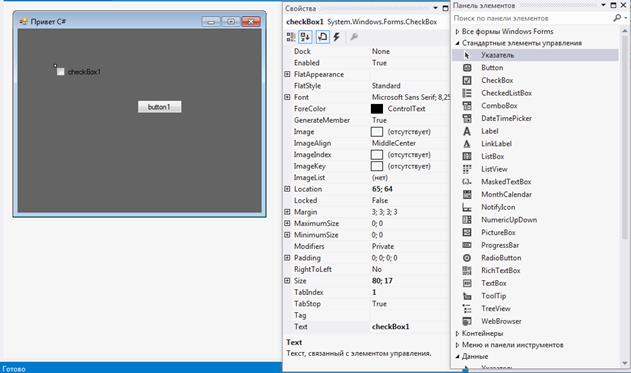Select the Pointer tool in the toolbox
The height and width of the screenshot is (373, 631).
[535, 55]
